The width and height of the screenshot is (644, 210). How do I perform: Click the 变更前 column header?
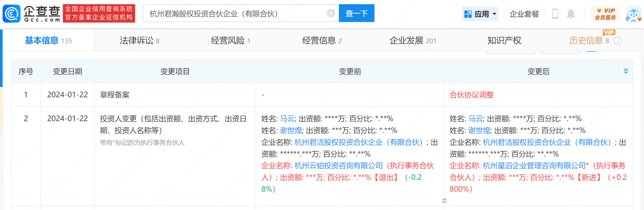point(350,71)
